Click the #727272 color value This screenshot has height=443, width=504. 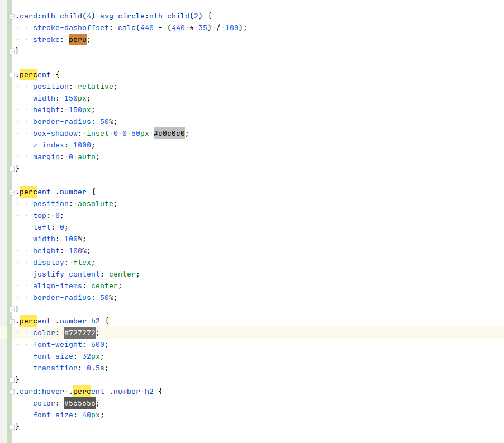80,333
